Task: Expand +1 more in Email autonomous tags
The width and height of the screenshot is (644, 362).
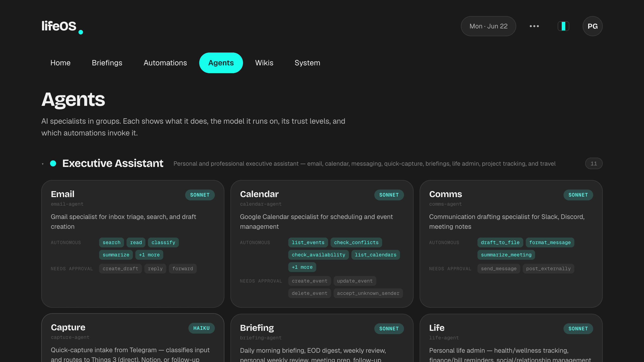Action: click(x=149, y=255)
